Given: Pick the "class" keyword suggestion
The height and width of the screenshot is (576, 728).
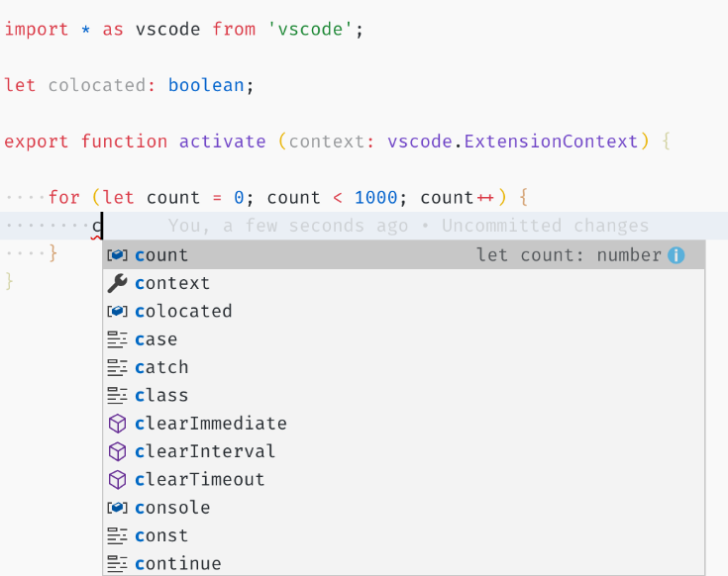Looking at the screenshot, I should pos(160,395).
